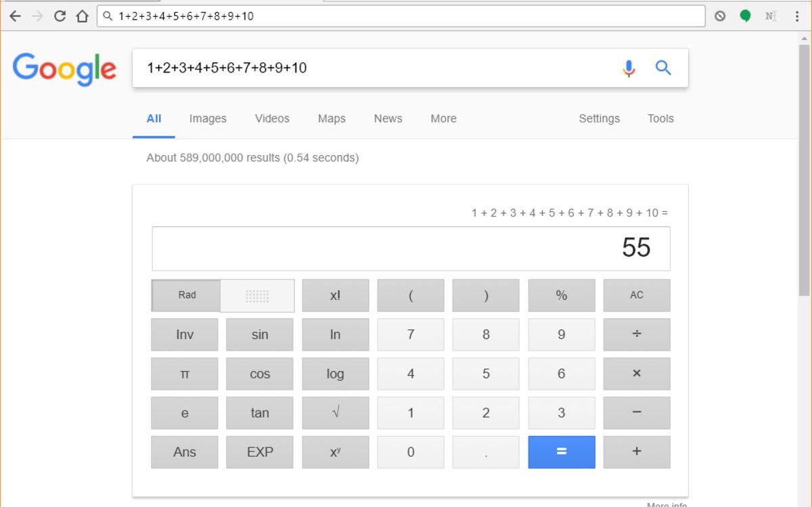Open the Chrome three-dot menu
812x507 pixels.
[x=797, y=16]
